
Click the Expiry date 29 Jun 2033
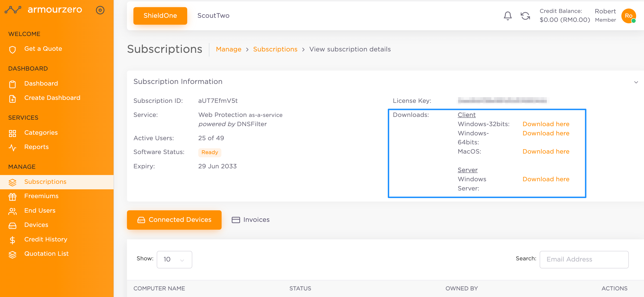tap(217, 166)
